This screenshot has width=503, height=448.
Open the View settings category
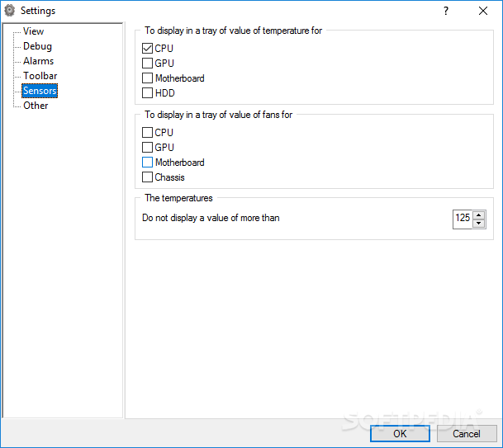click(34, 31)
